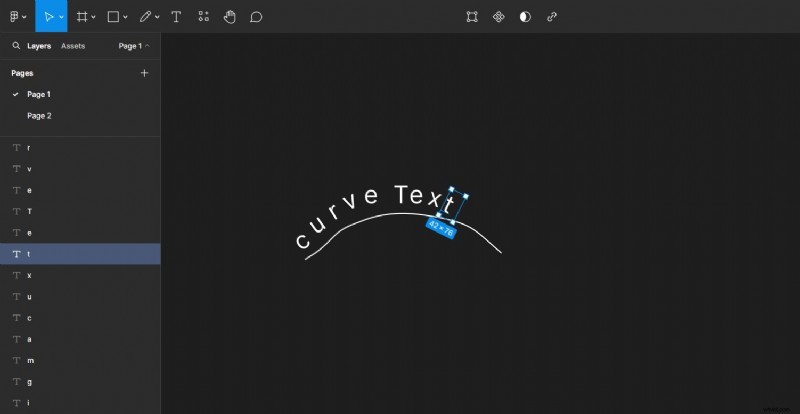The height and width of the screenshot is (414, 800).
Task: Click the Create Component icon
Action: [499, 17]
